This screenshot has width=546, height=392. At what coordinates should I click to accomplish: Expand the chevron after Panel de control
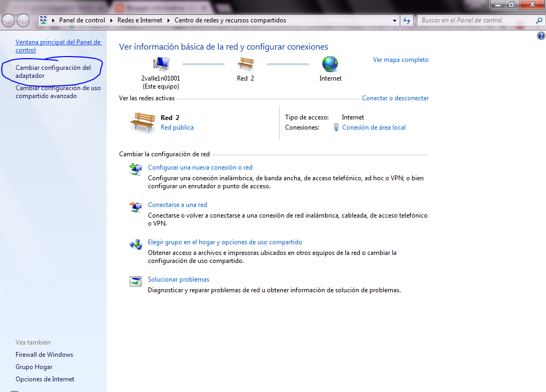click(112, 20)
